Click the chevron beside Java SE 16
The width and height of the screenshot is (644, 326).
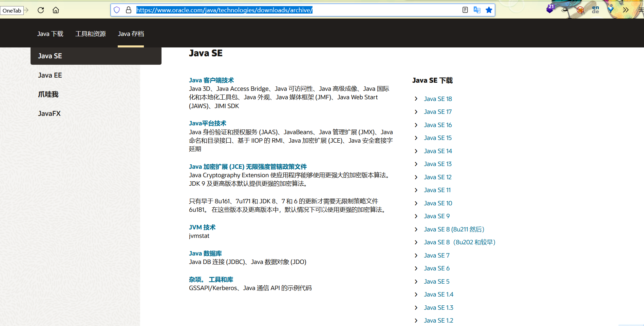pyautogui.click(x=416, y=125)
